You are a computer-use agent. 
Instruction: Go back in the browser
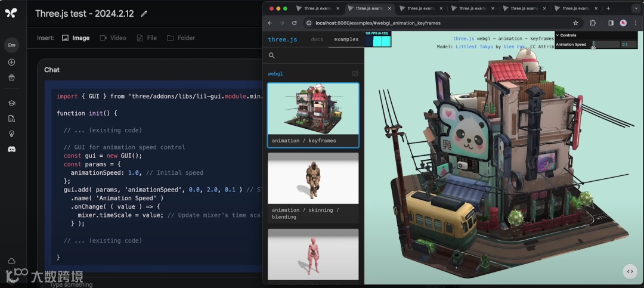270,23
